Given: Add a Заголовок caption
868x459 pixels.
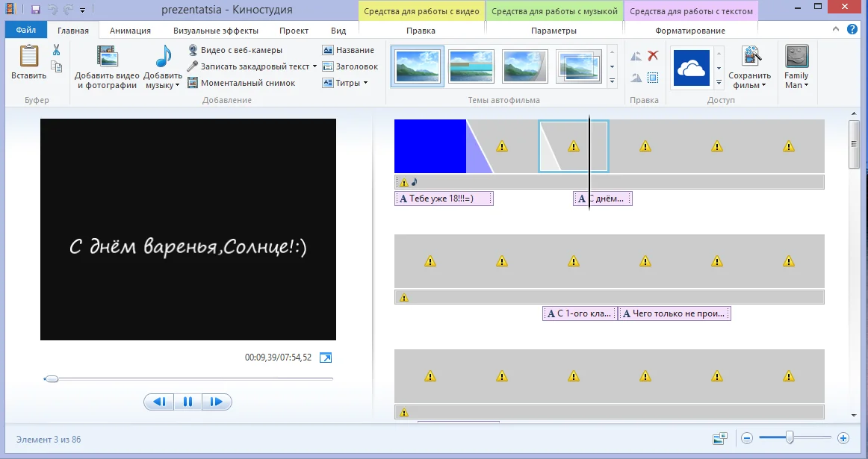Looking at the screenshot, I should [x=350, y=66].
